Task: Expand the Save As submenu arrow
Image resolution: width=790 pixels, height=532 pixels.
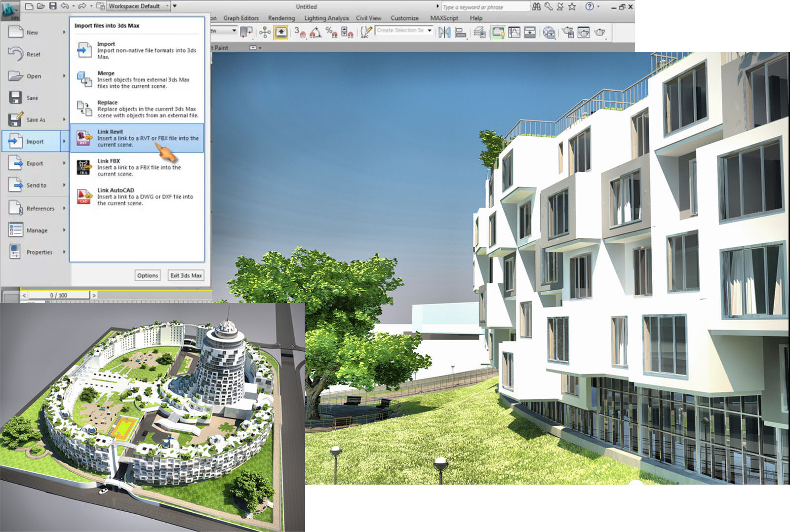Action: [64, 119]
